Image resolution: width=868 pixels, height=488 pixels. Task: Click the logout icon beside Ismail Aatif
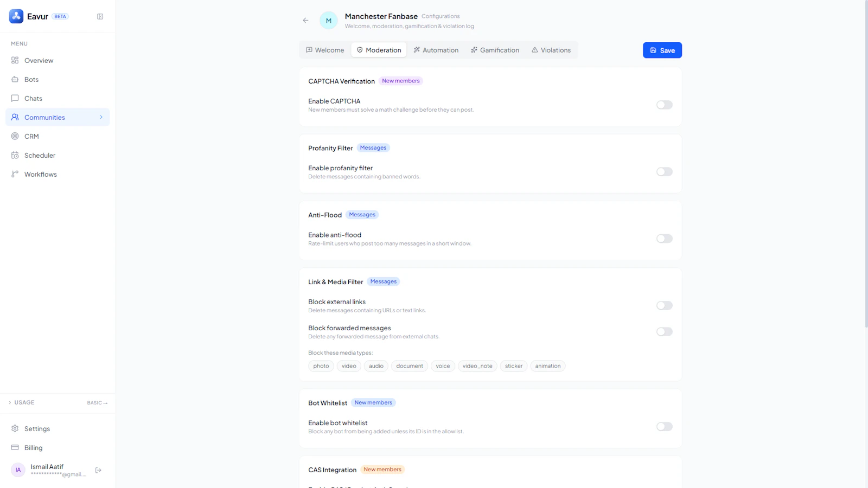(98, 470)
